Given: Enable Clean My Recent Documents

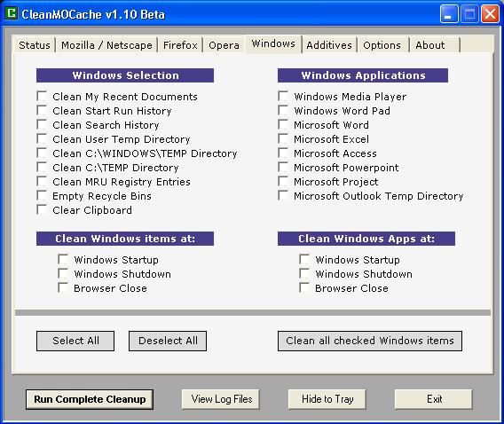Looking at the screenshot, I should pyautogui.click(x=42, y=96).
